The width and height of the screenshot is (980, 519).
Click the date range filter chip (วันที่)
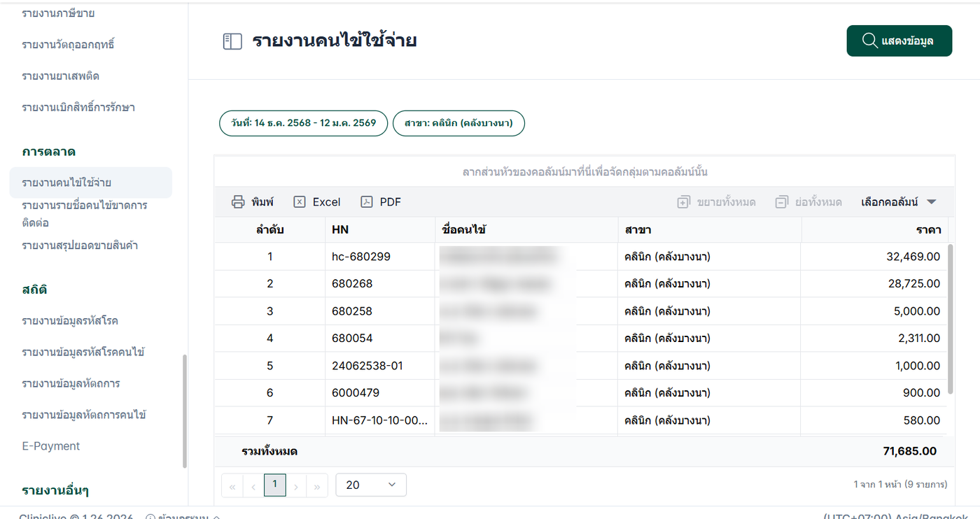coord(304,123)
